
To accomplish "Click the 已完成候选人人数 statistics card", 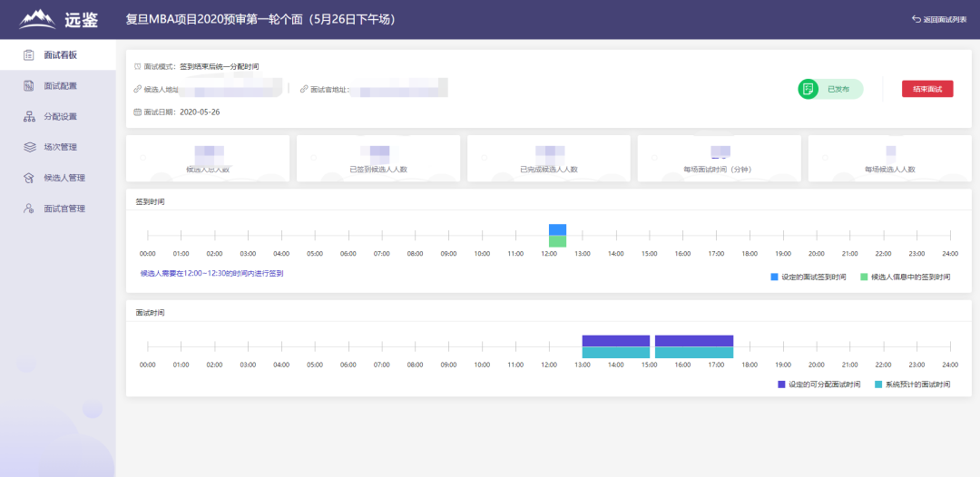I will pyautogui.click(x=549, y=159).
